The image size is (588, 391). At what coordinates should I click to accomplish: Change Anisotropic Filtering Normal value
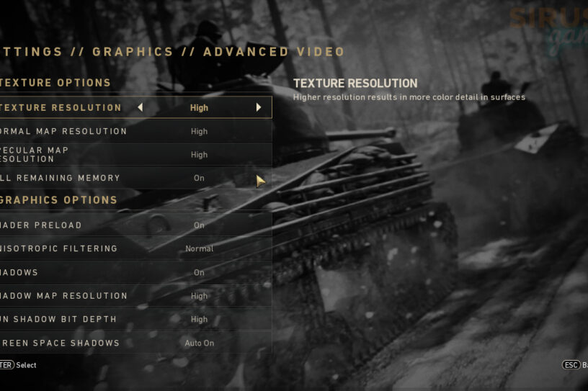coord(199,248)
